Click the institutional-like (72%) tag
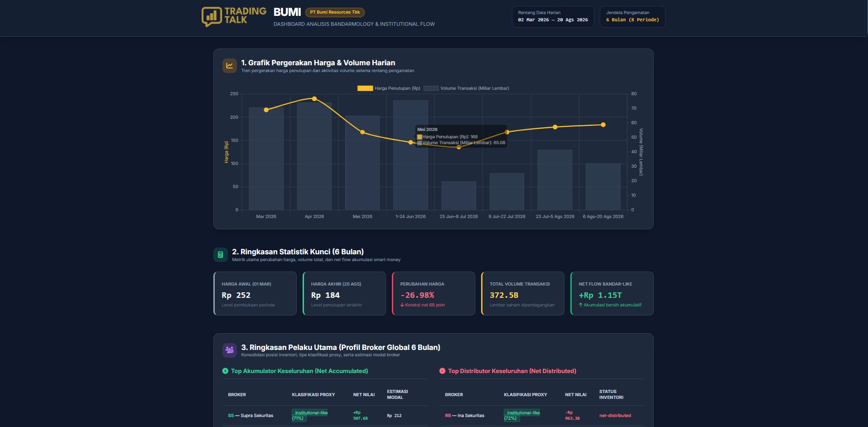The width and height of the screenshot is (868, 427). 522,415
